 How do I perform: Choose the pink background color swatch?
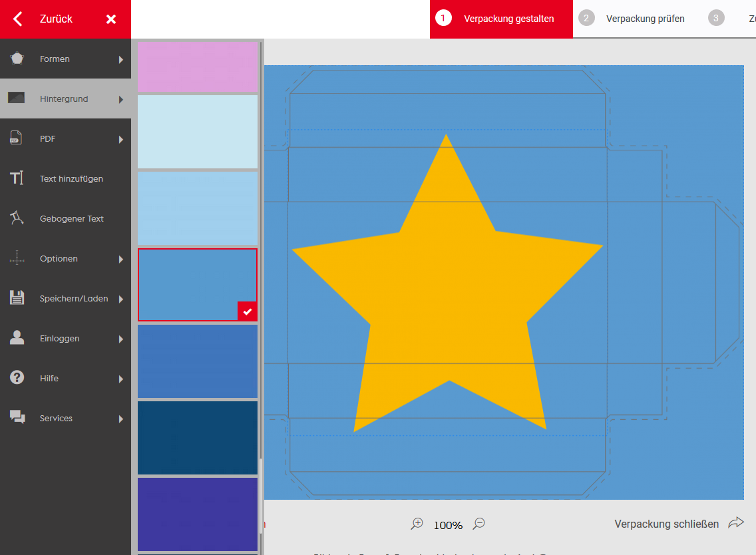198,67
